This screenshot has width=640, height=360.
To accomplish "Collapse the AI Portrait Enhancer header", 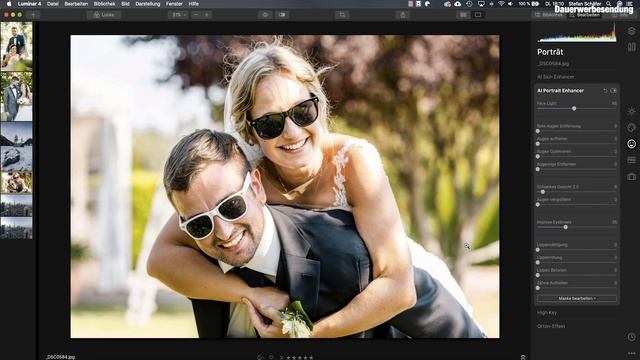I will tap(560, 91).
